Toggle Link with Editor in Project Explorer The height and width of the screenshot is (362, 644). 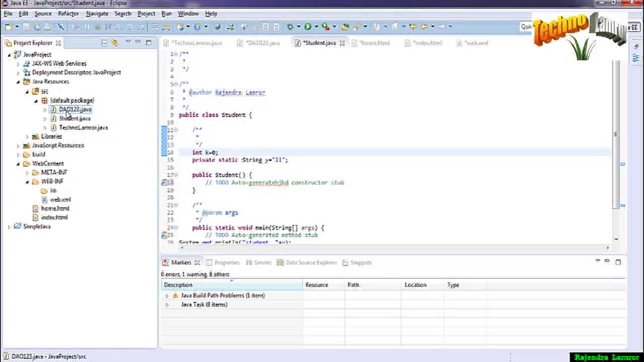(x=115, y=43)
